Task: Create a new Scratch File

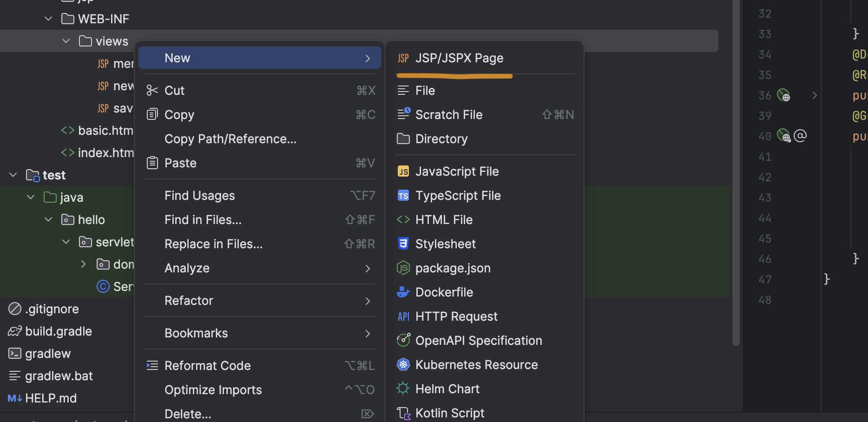Action: [x=485, y=115]
